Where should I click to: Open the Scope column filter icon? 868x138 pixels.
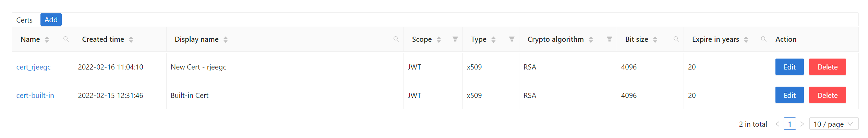455,39
